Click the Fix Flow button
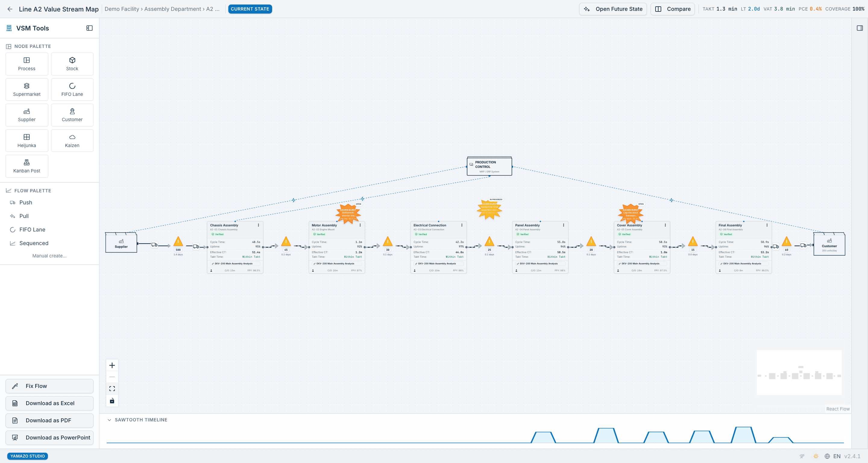This screenshot has width=868, height=463. pos(49,386)
